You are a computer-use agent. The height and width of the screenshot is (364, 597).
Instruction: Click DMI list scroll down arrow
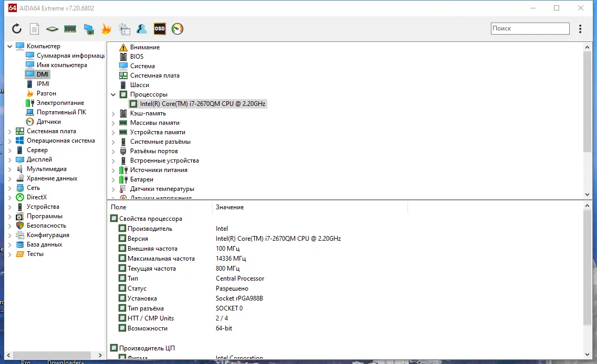pyautogui.click(x=587, y=195)
